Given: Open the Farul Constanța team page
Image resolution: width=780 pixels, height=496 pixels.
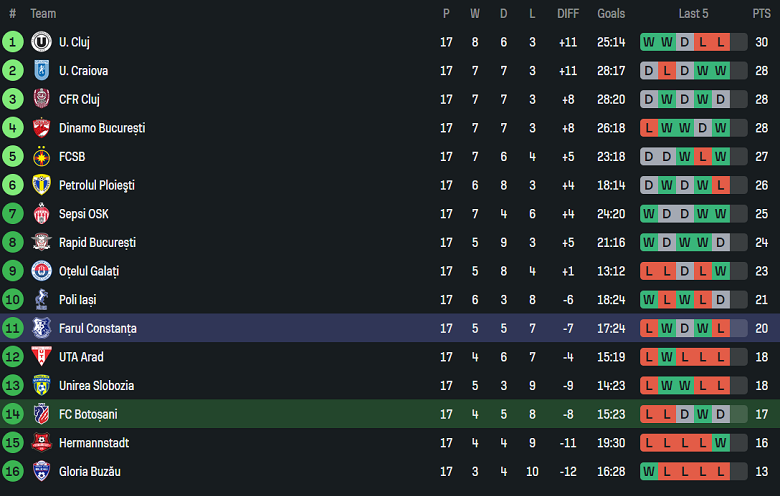Looking at the screenshot, I should pyautogui.click(x=97, y=328).
